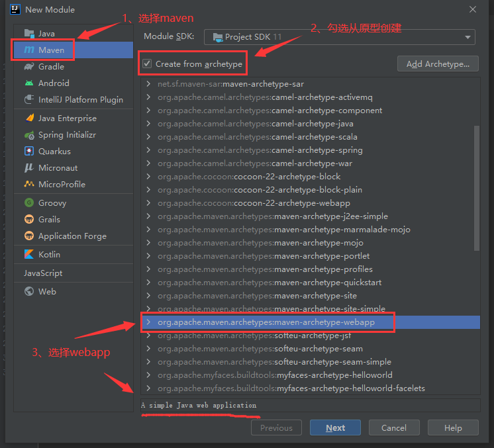Select softeu-archetype-seam archetype
The height and width of the screenshot is (448, 494).
pyautogui.click(x=311, y=349)
